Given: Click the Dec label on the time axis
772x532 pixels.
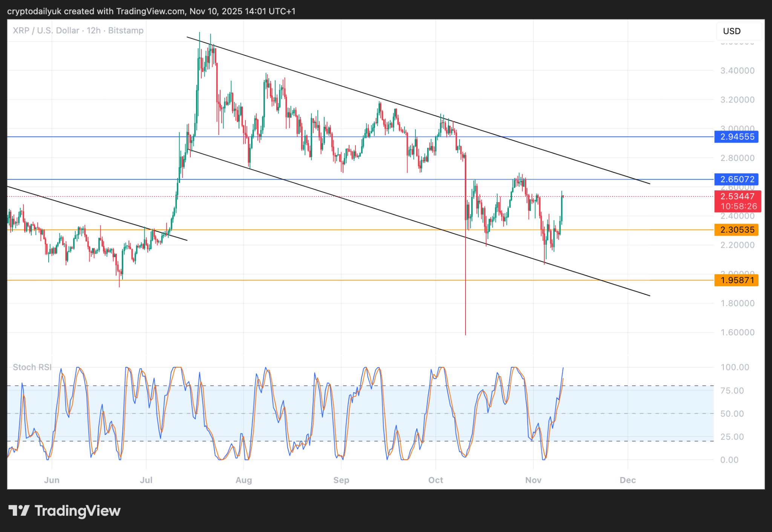Looking at the screenshot, I should [628, 480].
